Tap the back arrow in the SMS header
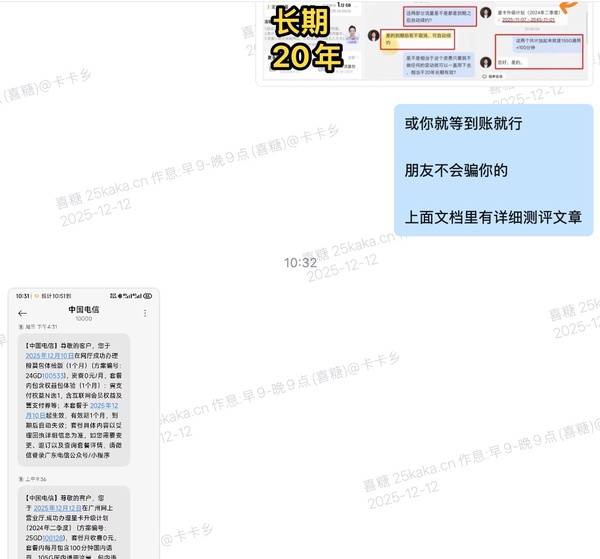This screenshot has width=600, height=559. click(x=22, y=313)
